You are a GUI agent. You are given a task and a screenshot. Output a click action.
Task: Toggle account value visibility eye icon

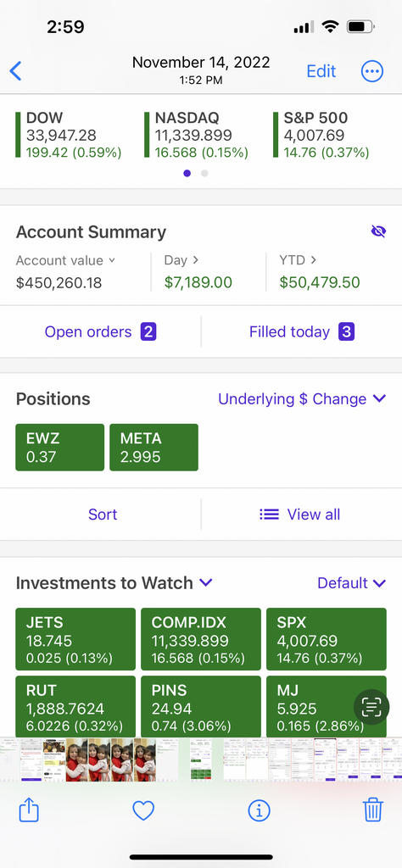click(x=378, y=231)
